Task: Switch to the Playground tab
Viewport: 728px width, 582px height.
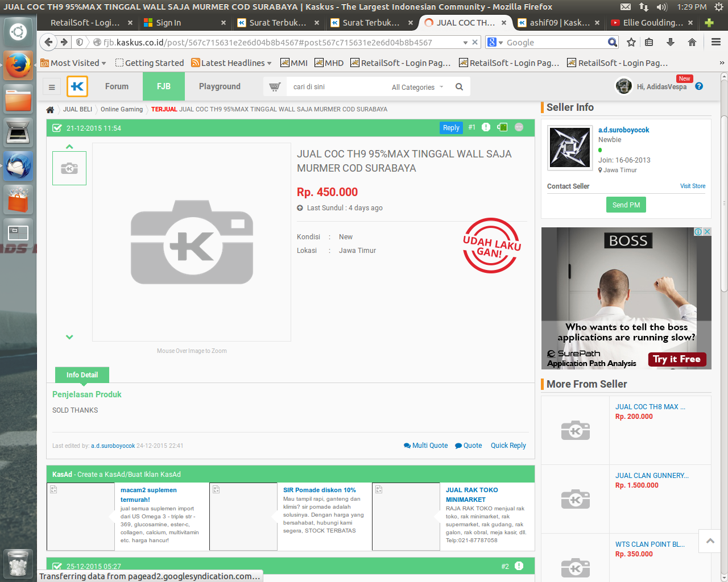Action: pos(220,86)
